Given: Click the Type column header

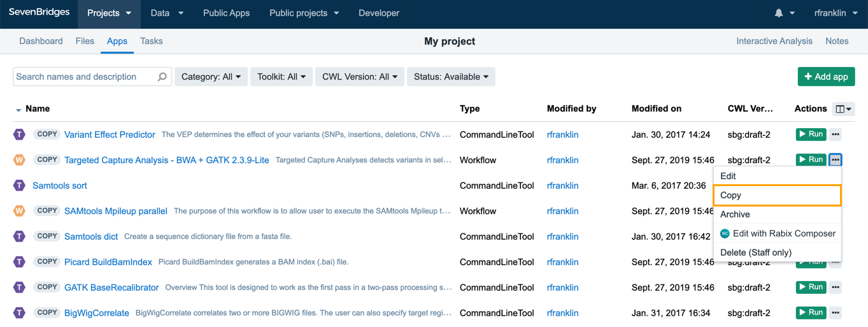Looking at the screenshot, I should pos(470,109).
